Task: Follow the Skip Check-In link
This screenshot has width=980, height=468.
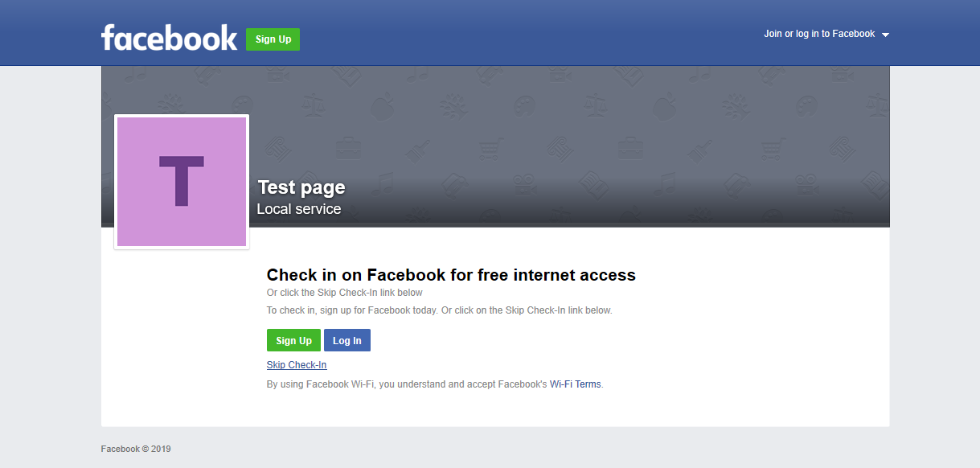Action: pyautogui.click(x=297, y=365)
